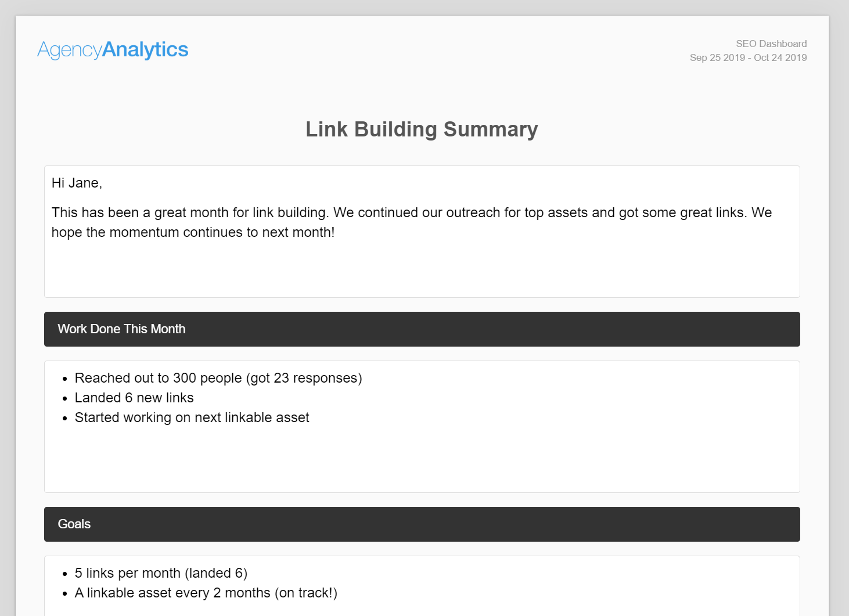Click the AgencyAnalytics logo

113,50
